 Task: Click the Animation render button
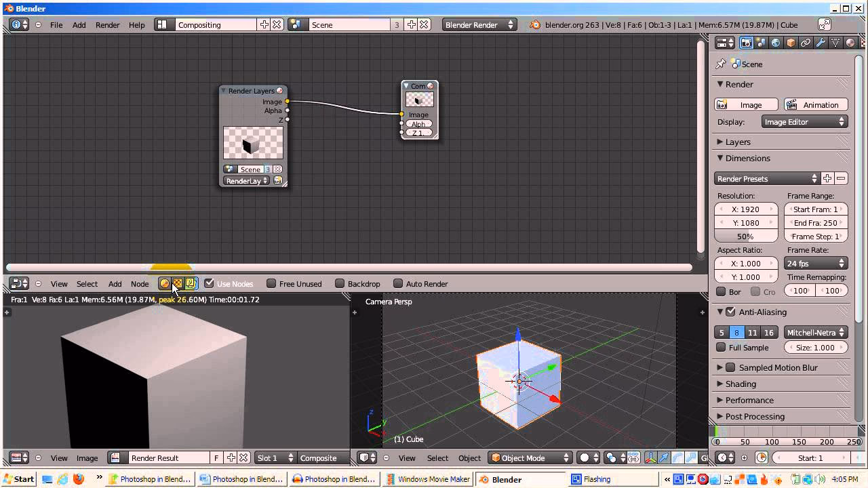click(x=816, y=104)
